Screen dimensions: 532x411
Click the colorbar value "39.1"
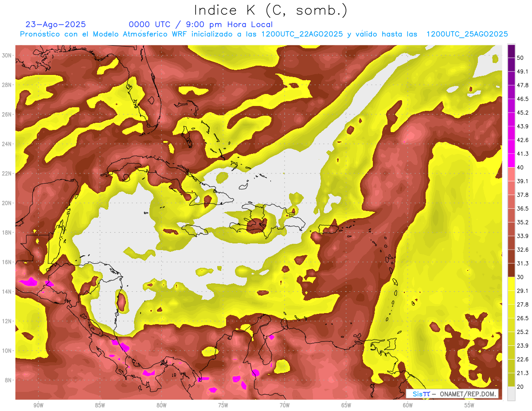click(x=522, y=181)
